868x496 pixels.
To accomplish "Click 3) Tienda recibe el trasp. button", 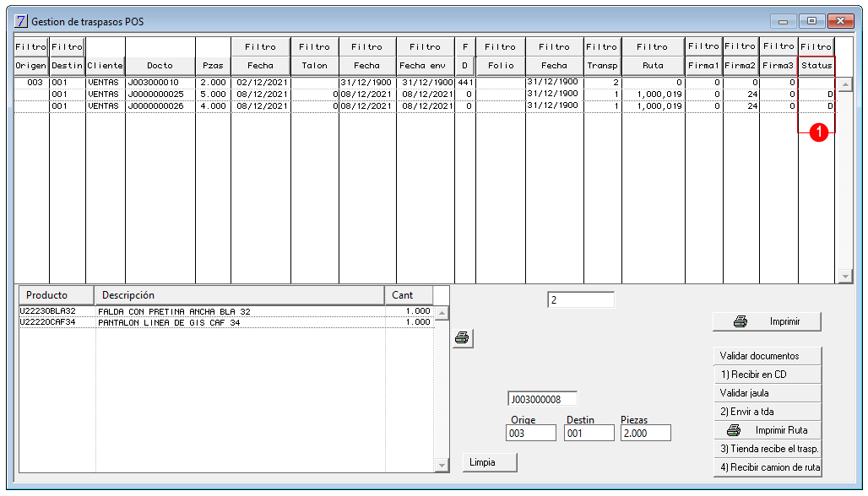I will 768,449.
